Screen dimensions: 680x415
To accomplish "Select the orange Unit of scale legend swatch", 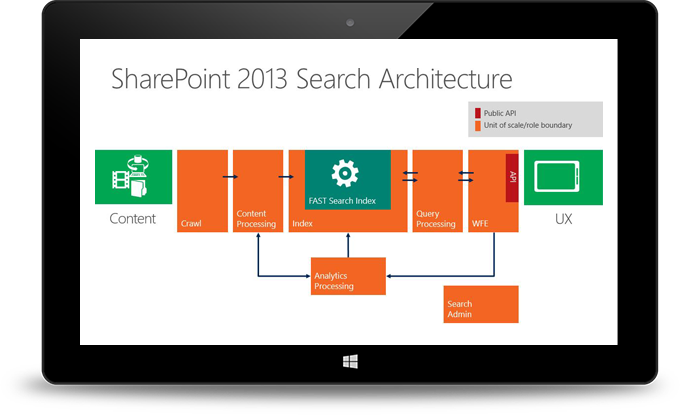I will pyautogui.click(x=478, y=126).
